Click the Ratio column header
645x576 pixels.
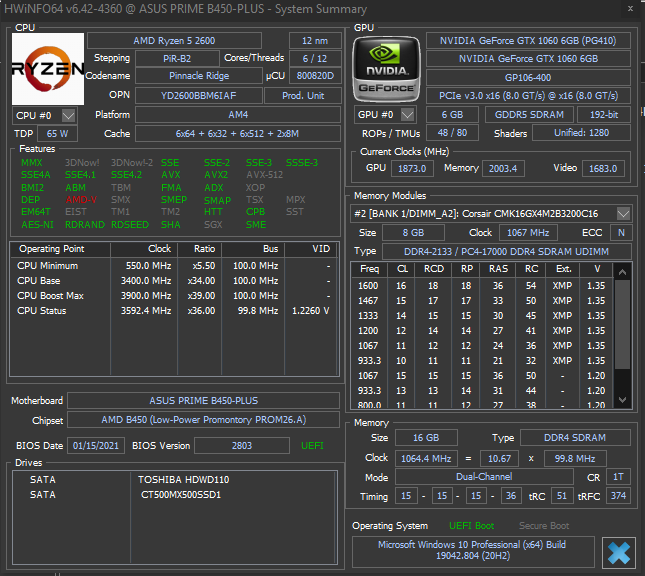tap(200, 249)
